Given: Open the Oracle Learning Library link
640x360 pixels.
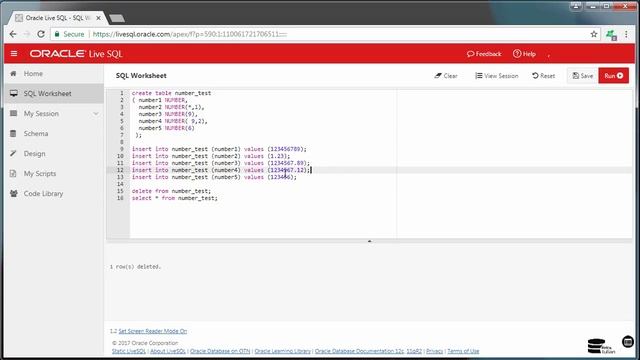Looking at the screenshot, I should coord(282,351).
